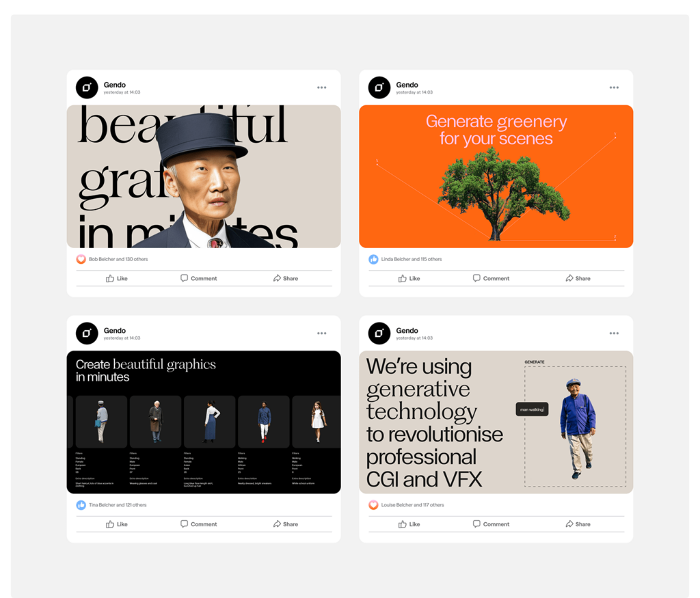
Task: Open Gendo profile name on CGI post
Action: 407,331
